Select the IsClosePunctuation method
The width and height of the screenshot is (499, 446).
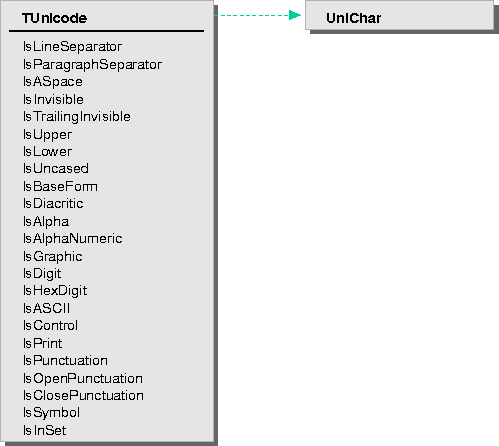pyautogui.click(x=83, y=396)
